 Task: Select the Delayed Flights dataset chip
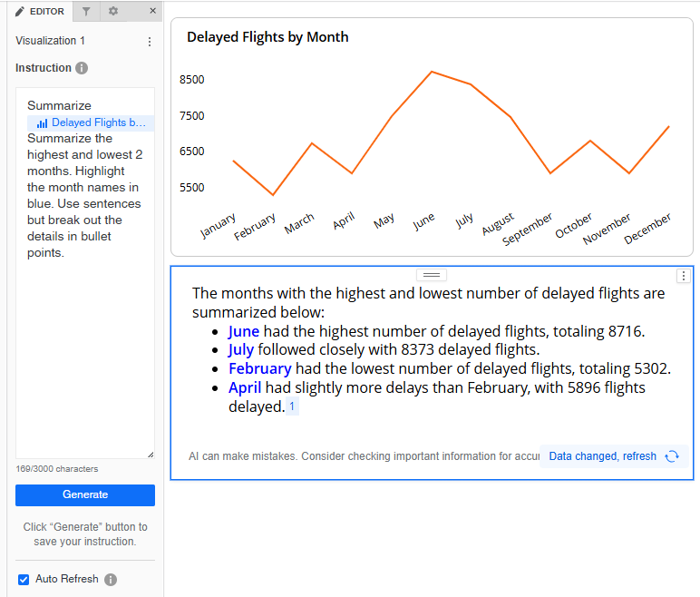point(91,122)
